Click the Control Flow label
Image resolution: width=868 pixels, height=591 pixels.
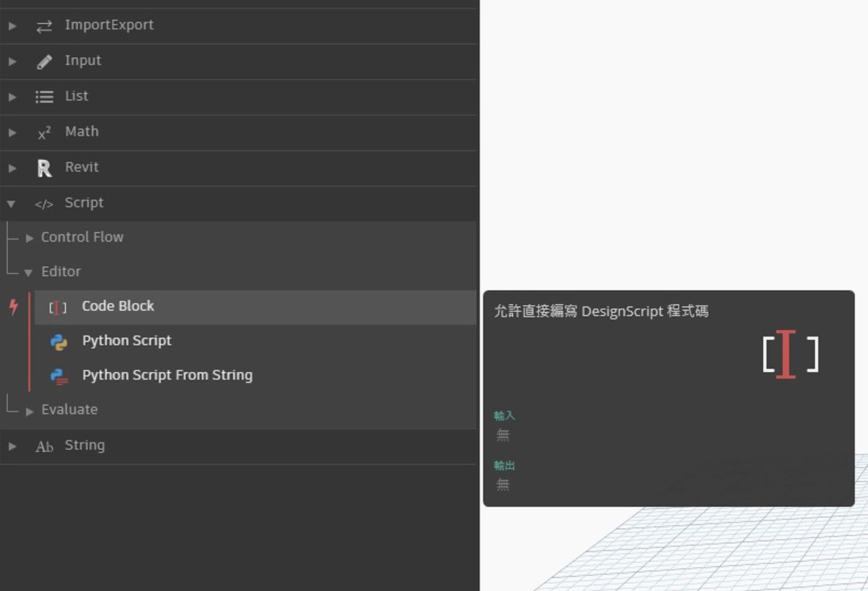pyautogui.click(x=82, y=237)
